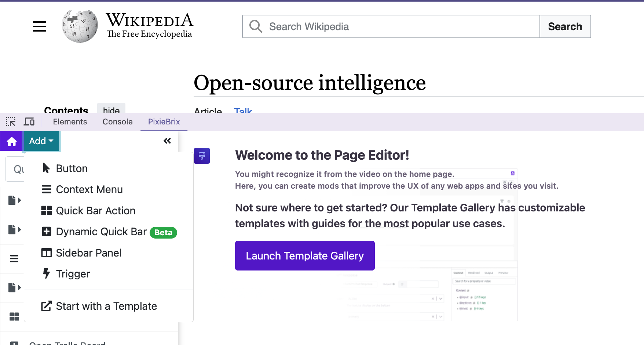Click the Welcome to the Page Editor heading
Image resolution: width=644 pixels, height=345 pixels.
point(322,155)
